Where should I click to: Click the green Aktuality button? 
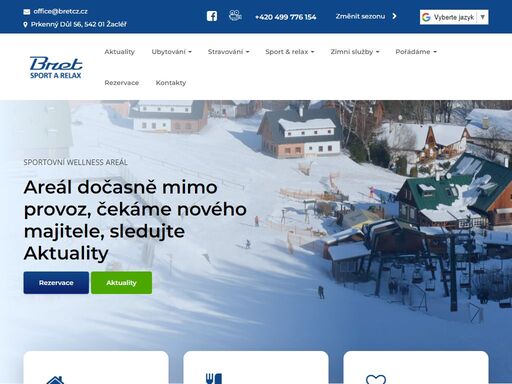121,283
